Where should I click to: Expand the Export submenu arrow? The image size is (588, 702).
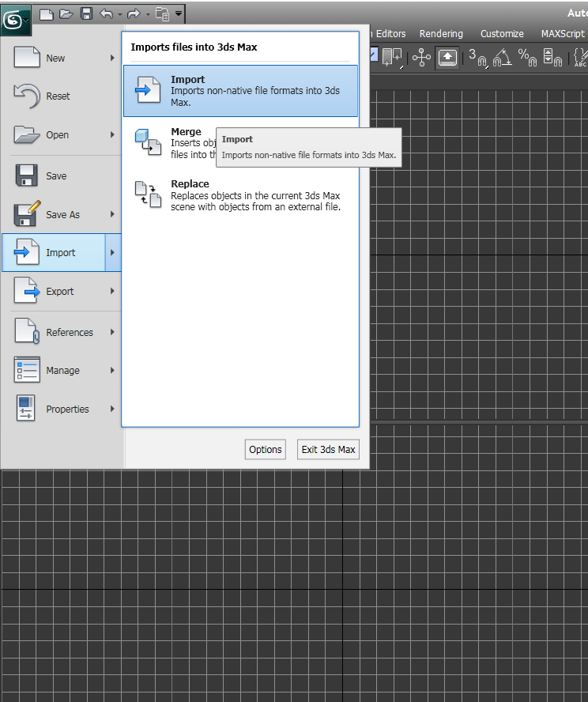click(x=112, y=291)
